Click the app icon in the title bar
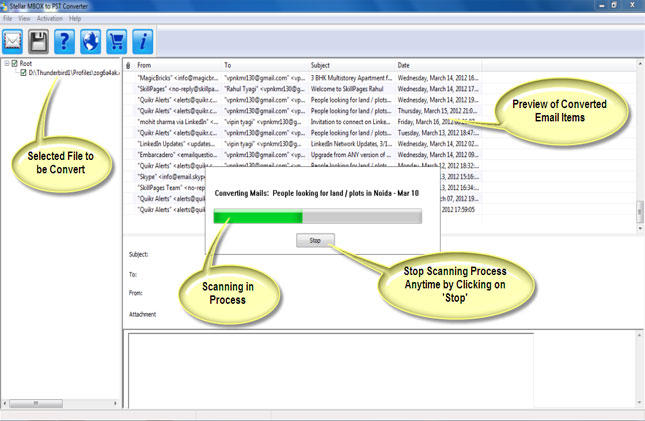645x421 pixels. click(x=4, y=6)
